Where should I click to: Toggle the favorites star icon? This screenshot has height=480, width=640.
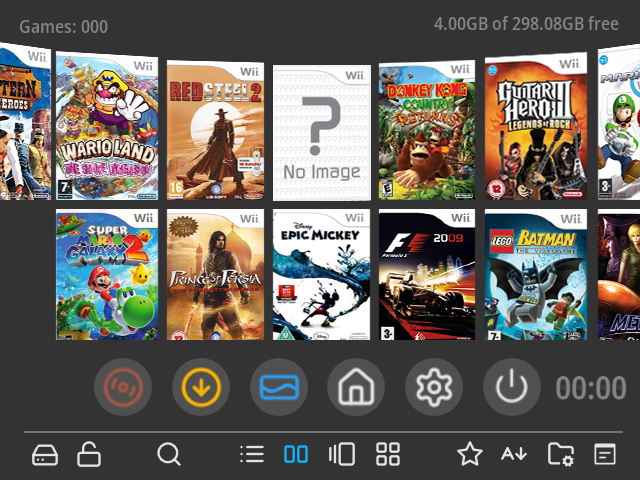tap(470, 453)
